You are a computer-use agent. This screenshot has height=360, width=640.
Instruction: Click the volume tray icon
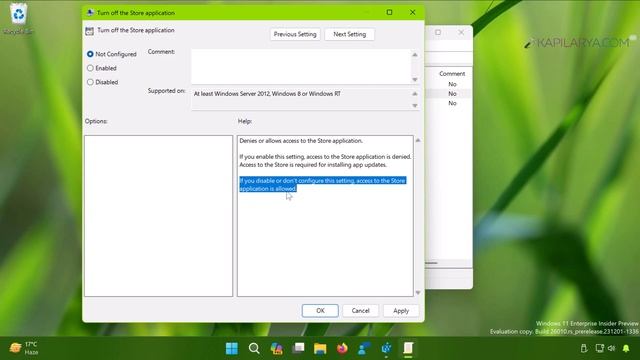tap(611, 348)
